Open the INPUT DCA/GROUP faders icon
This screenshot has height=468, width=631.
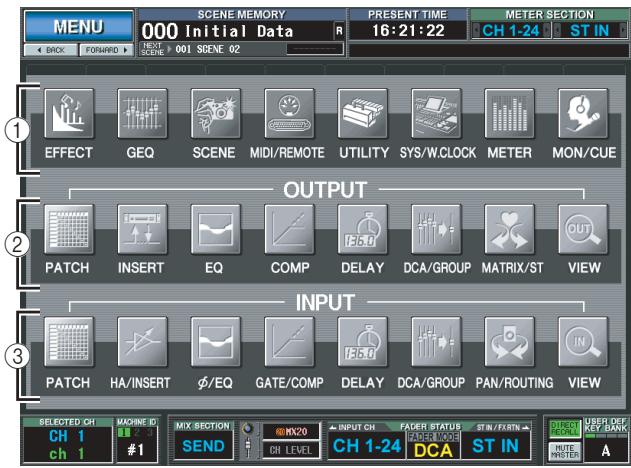click(x=436, y=342)
